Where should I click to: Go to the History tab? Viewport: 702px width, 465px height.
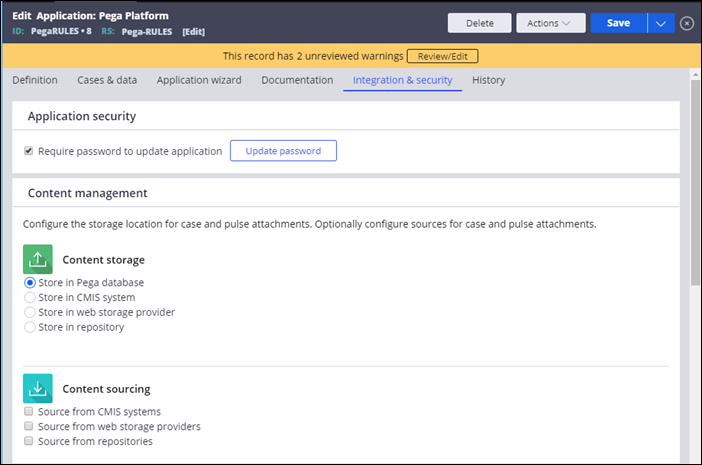(x=488, y=80)
